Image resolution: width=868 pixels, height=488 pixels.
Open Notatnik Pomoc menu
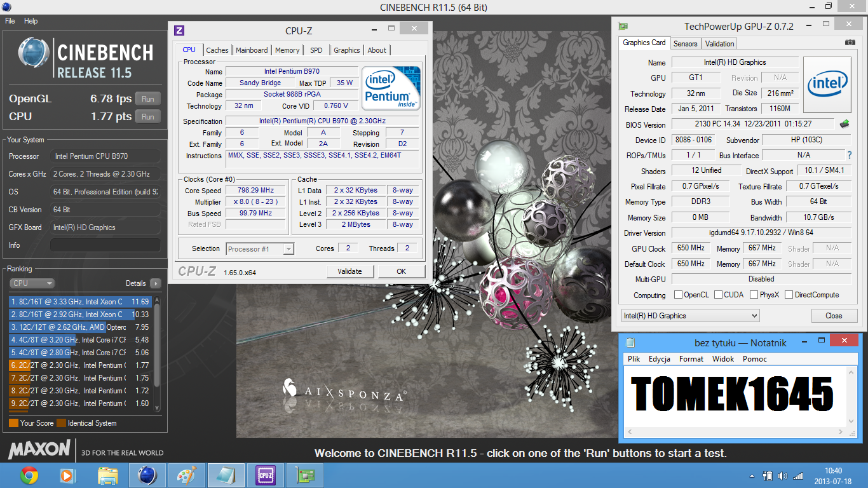point(755,359)
